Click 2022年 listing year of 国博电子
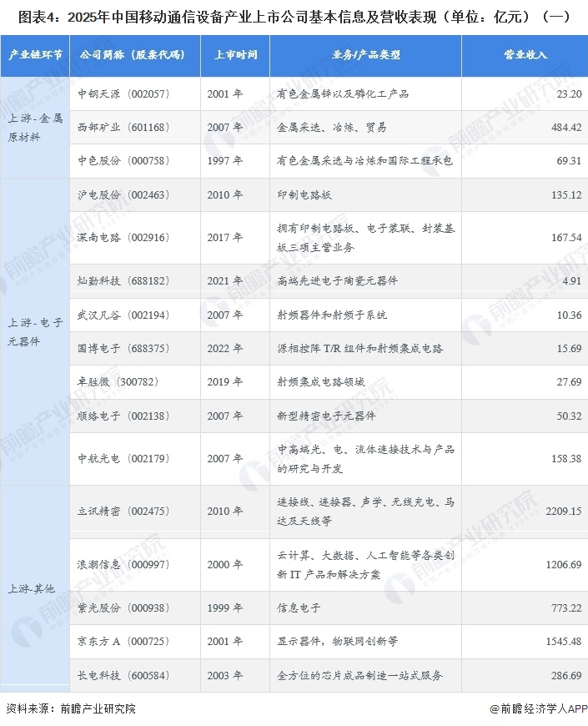Screen dimensions: 588x726 (x=225, y=348)
